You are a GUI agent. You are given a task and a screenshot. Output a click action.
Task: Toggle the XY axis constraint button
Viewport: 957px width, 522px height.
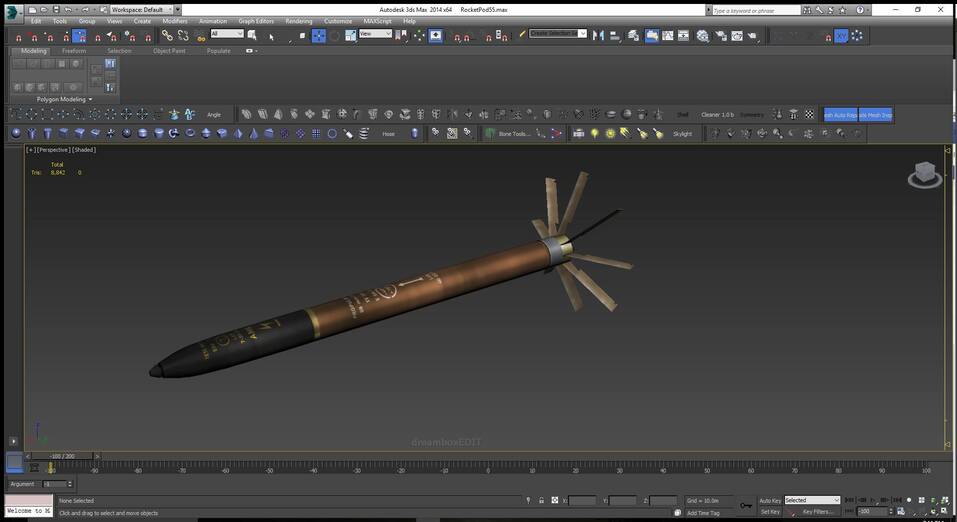coord(842,35)
